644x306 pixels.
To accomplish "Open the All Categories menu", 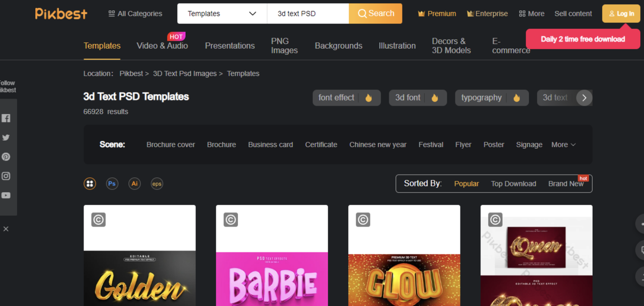I will tap(135, 14).
